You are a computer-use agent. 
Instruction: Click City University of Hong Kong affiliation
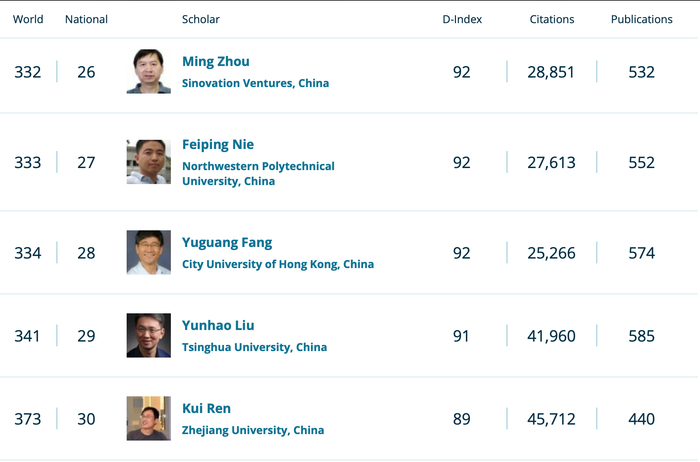pos(278,265)
